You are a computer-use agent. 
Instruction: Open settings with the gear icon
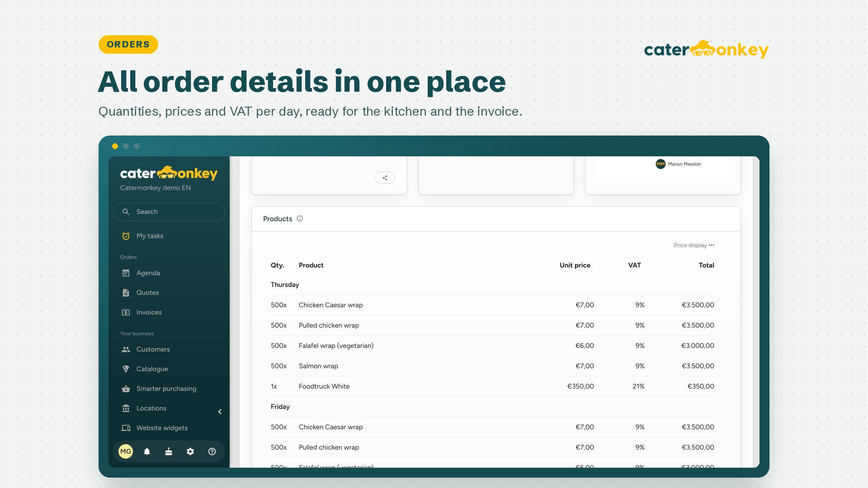(190, 451)
